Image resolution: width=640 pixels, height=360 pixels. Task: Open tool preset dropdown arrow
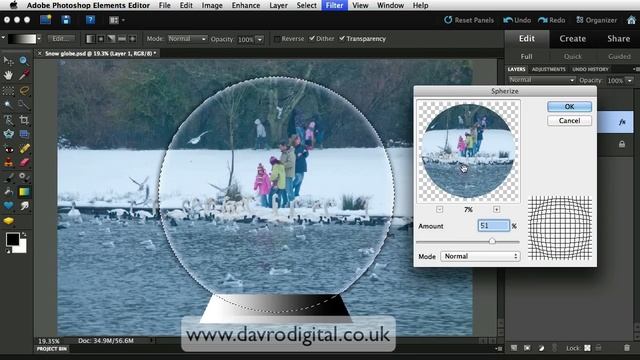[x=3, y=38]
